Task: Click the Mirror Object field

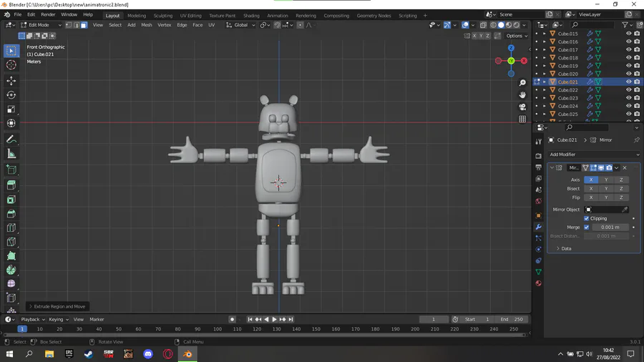Action: pyautogui.click(x=606, y=210)
